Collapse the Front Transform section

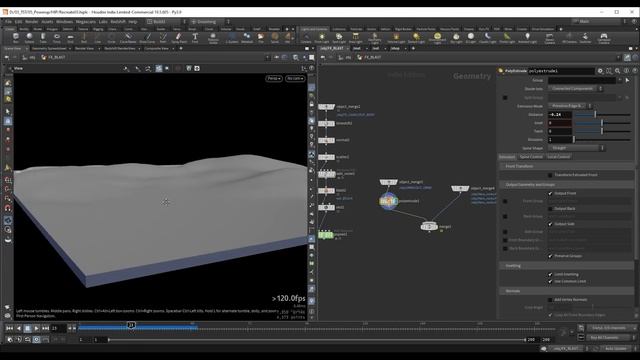point(567,166)
